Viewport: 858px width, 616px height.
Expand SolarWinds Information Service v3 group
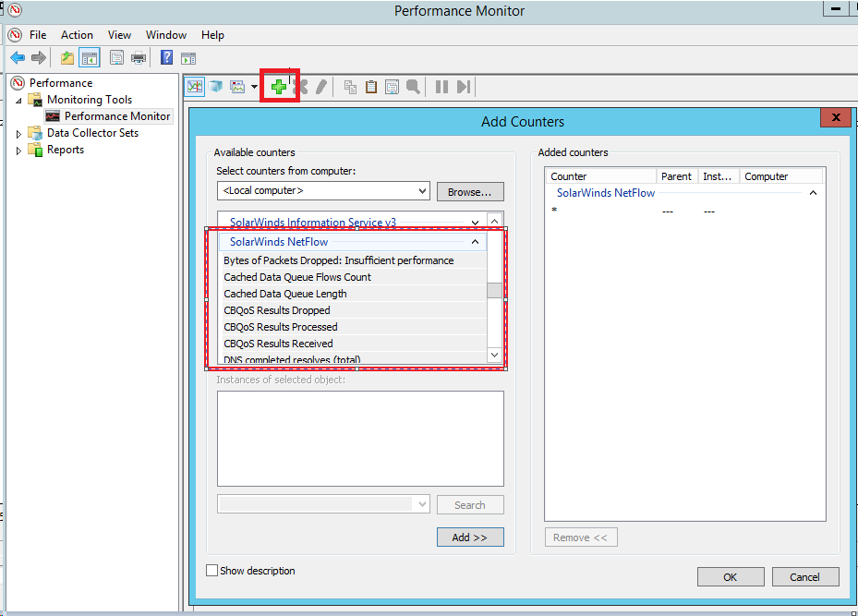pyautogui.click(x=475, y=223)
